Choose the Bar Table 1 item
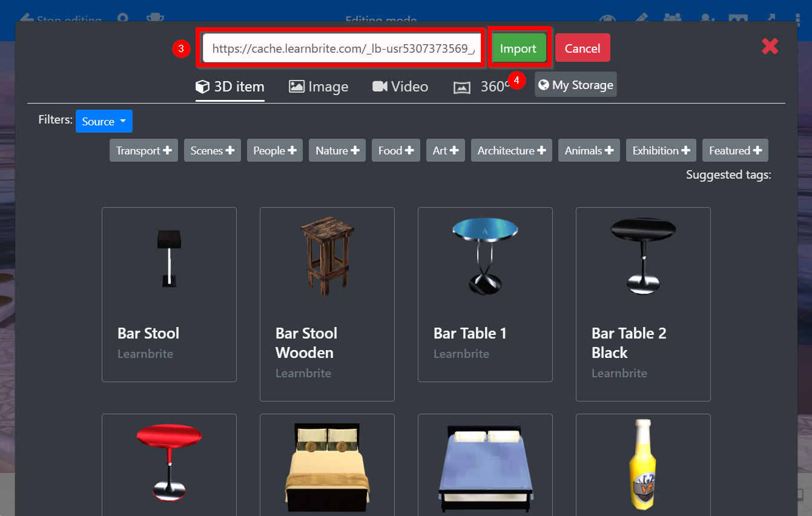 click(x=485, y=294)
